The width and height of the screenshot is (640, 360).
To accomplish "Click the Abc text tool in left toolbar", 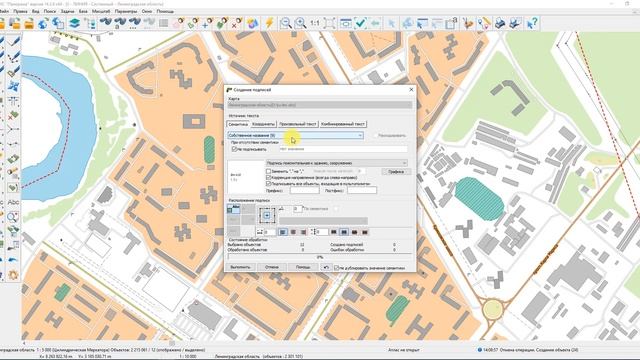I will (13, 202).
